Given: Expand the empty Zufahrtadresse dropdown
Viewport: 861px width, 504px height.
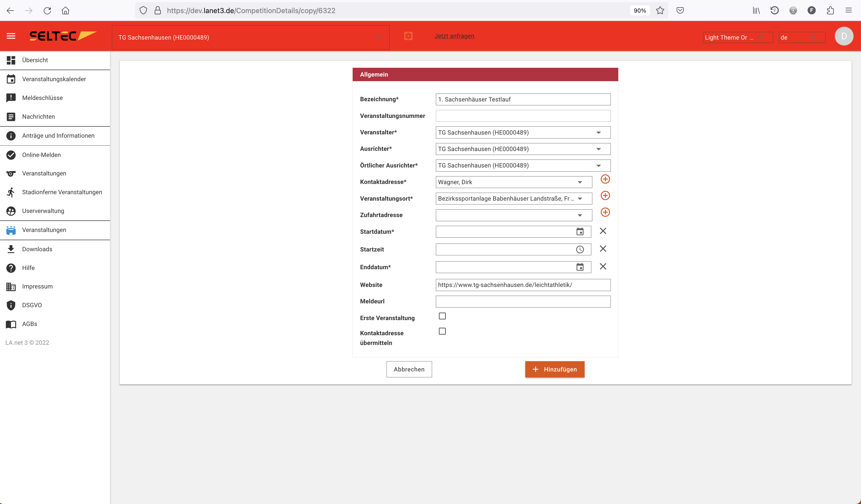Looking at the screenshot, I should (514, 215).
